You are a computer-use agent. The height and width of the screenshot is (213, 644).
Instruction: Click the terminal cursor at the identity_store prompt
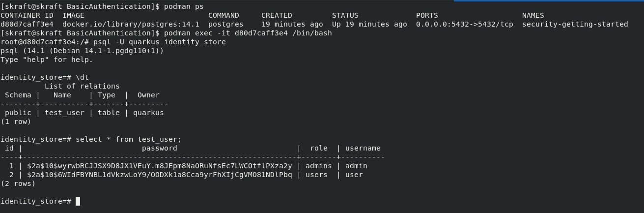tap(78, 201)
